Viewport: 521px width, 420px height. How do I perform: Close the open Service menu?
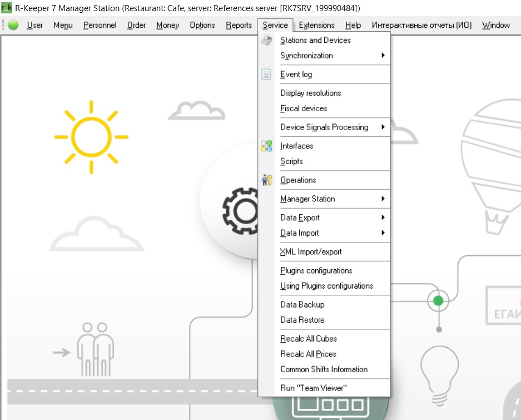point(275,25)
